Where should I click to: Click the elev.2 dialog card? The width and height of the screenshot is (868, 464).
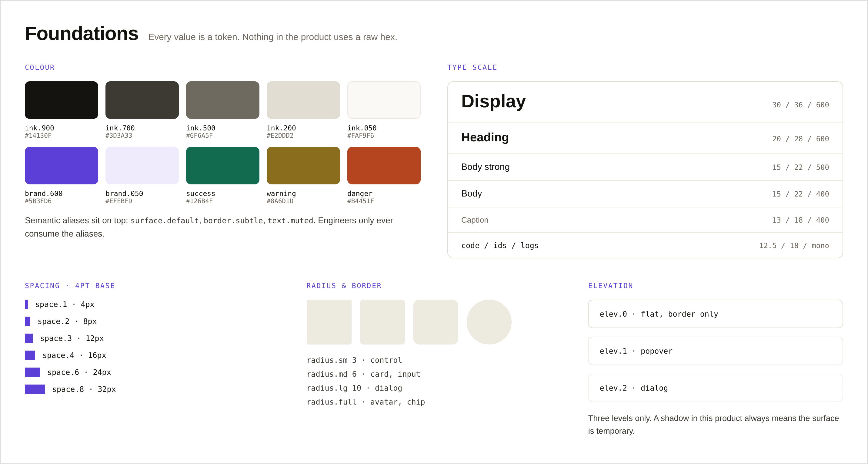[715, 388]
